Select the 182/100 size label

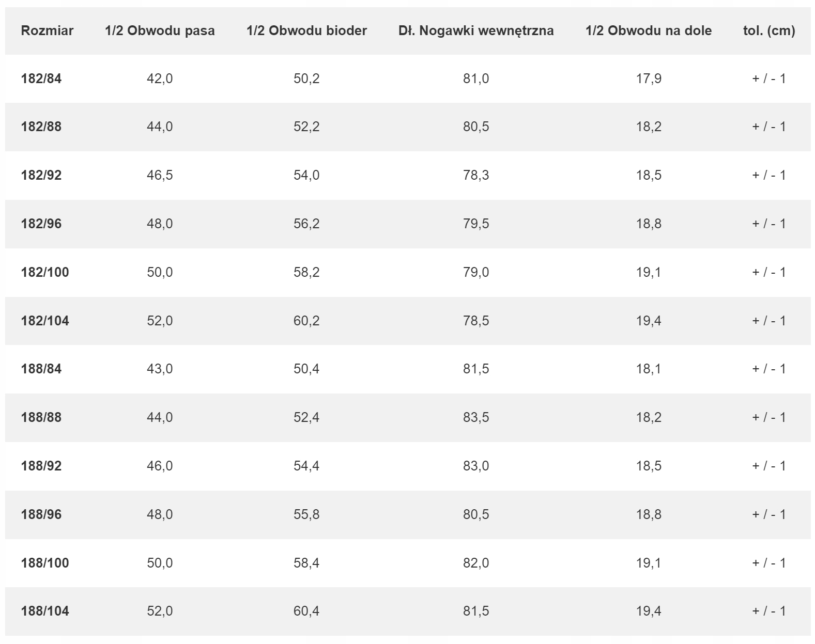pos(45,272)
